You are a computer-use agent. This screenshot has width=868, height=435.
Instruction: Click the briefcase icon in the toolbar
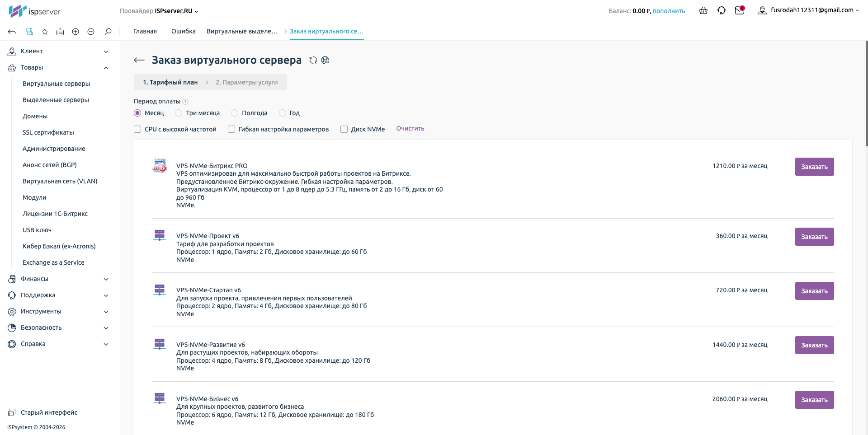60,32
